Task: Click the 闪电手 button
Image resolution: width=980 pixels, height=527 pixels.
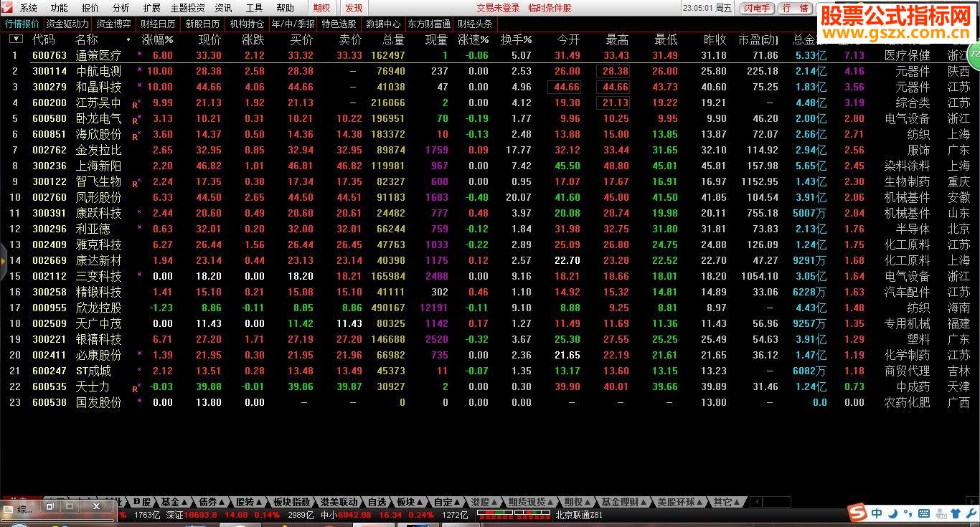Action: coord(757,8)
